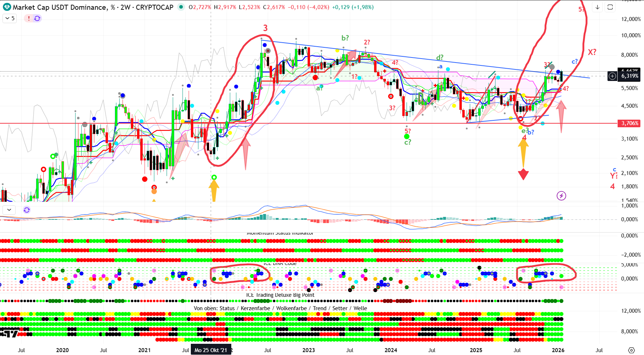
Task: Collapse the indicator legend showing 5
Action: 10,18
